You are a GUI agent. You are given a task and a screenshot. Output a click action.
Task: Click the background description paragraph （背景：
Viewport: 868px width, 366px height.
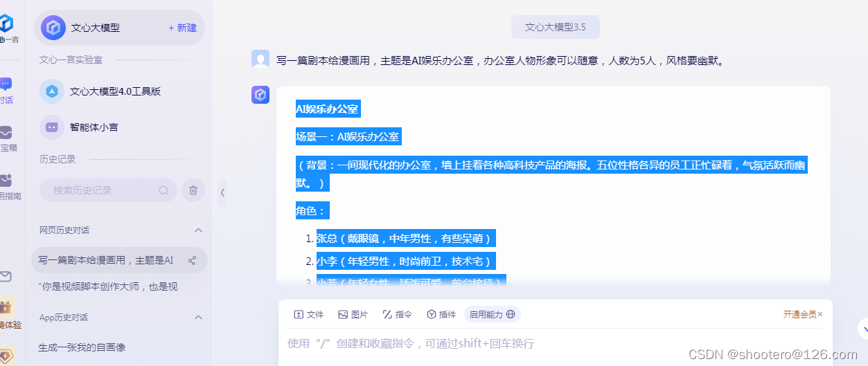552,174
